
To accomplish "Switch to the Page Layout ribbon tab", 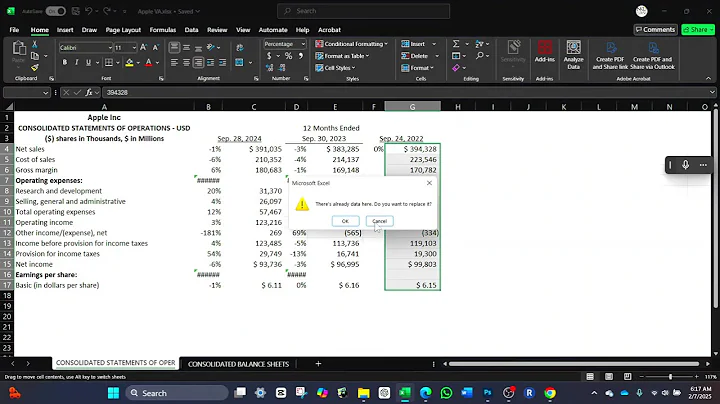I will [123, 30].
